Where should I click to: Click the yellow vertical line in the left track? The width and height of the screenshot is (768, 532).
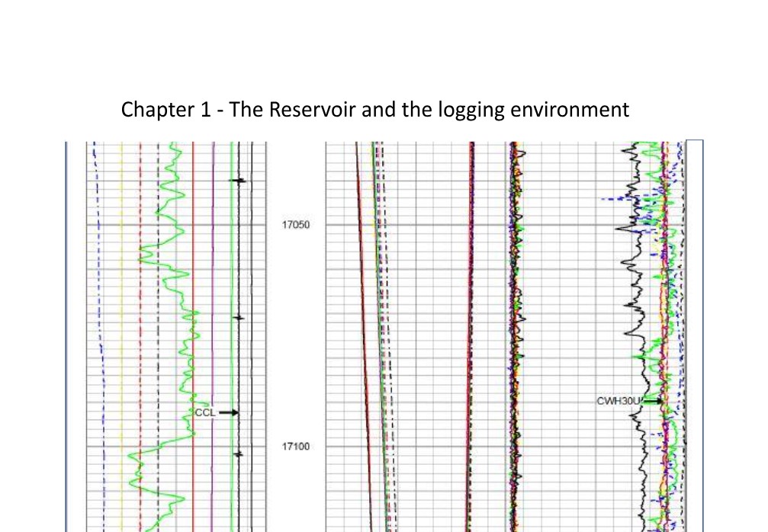[x=122, y=305]
